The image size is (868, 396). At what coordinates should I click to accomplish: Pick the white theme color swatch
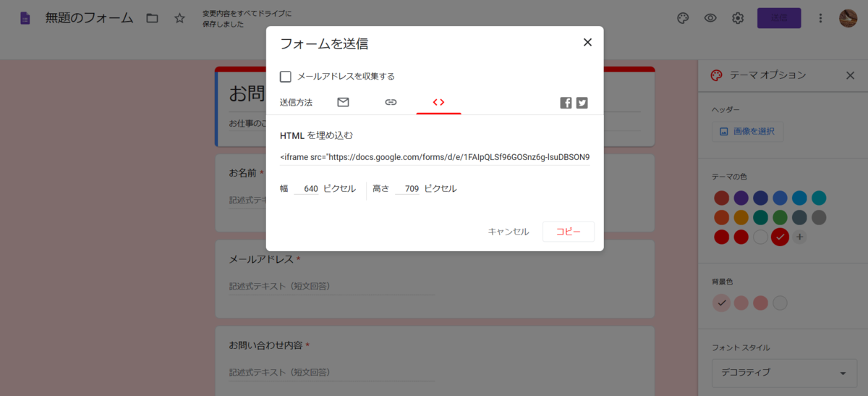(760, 237)
